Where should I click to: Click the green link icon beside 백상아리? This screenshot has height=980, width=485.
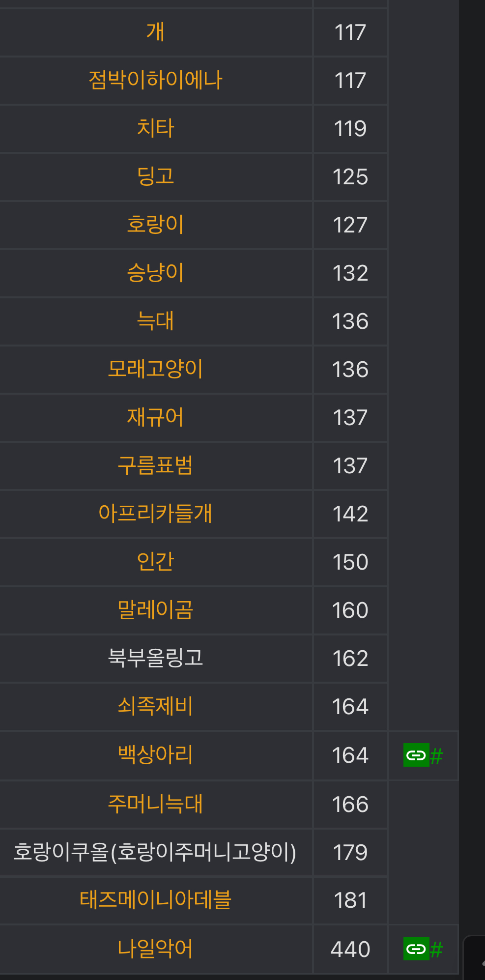pos(416,755)
